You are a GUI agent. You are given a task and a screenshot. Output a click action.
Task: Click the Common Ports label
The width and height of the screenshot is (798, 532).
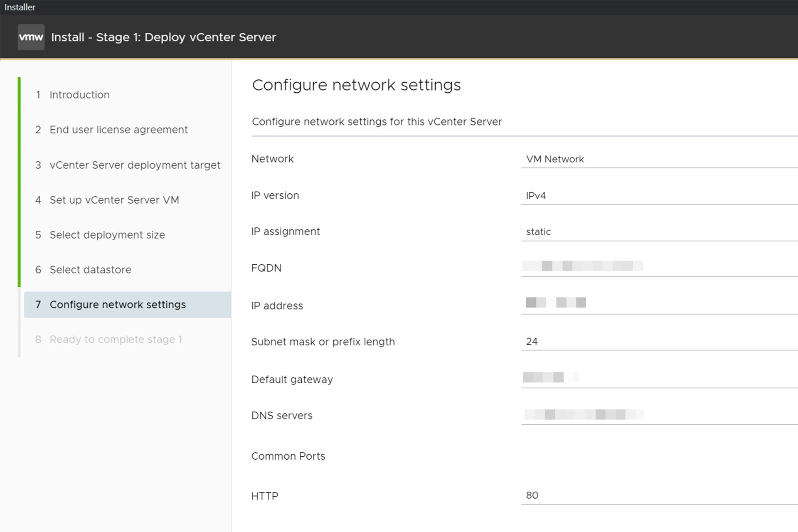pyautogui.click(x=288, y=456)
